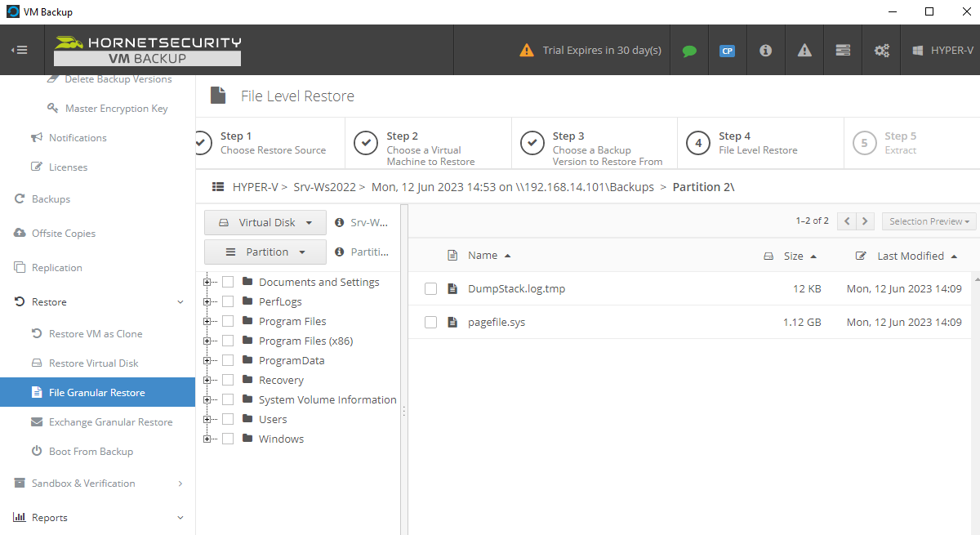This screenshot has width=980, height=535.
Task: Collapse the sidebar with the hamburger icon
Action: pos(20,50)
